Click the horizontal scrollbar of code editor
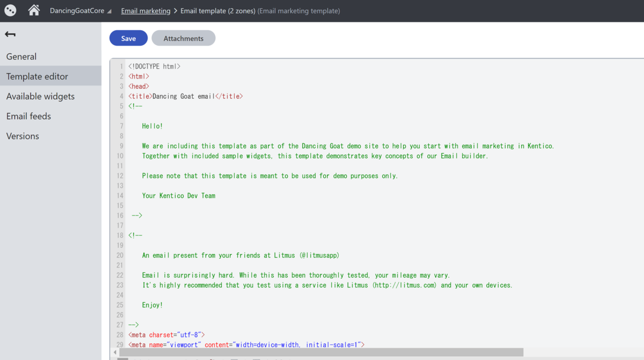Viewport: 644px width, 360px height. [x=321, y=352]
